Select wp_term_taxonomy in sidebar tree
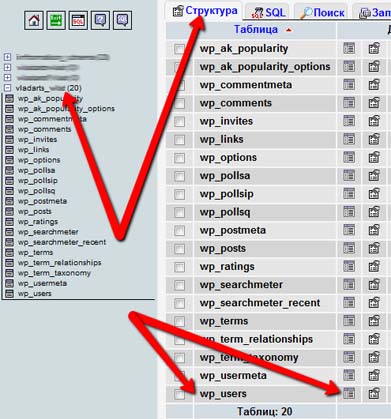391x419 pixels. [54, 273]
